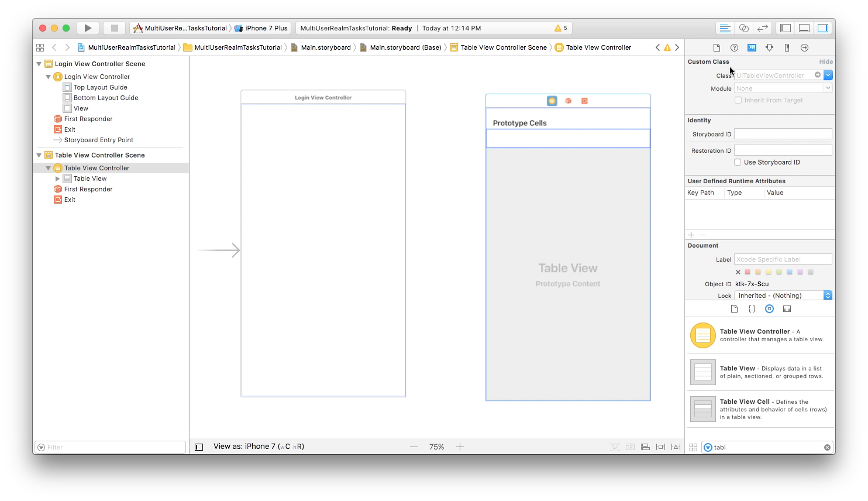The width and height of the screenshot is (868, 501).
Task: Zoom in the storyboard canvas
Action: [x=460, y=447]
